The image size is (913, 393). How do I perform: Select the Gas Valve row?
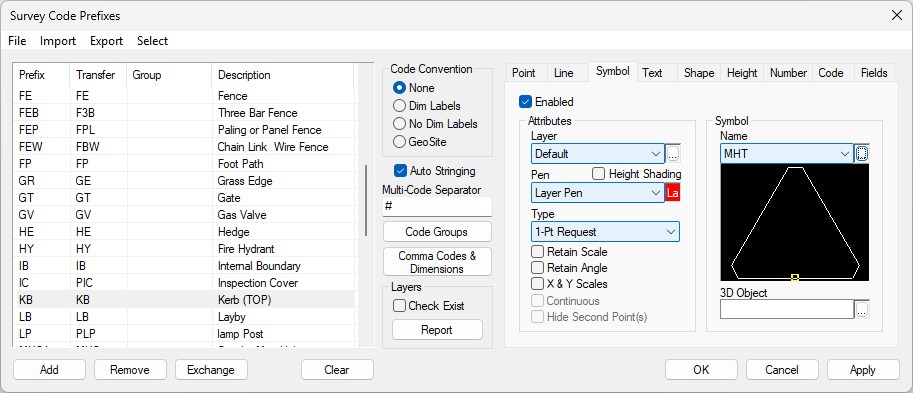tap(184, 215)
